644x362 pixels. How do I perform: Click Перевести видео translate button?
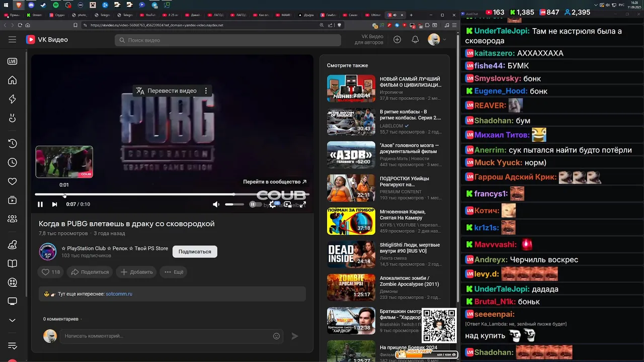pos(167,91)
